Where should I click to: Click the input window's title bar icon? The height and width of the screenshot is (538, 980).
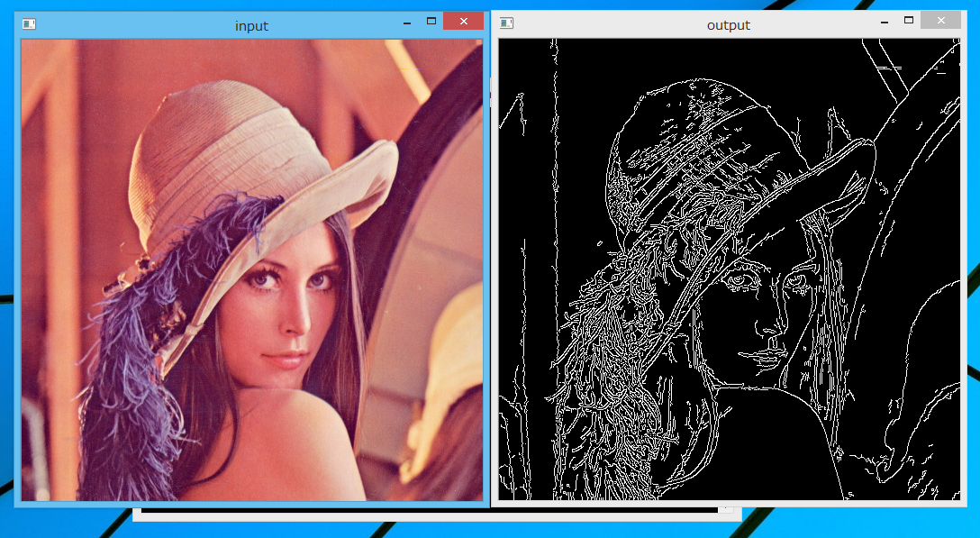click(x=29, y=23)
